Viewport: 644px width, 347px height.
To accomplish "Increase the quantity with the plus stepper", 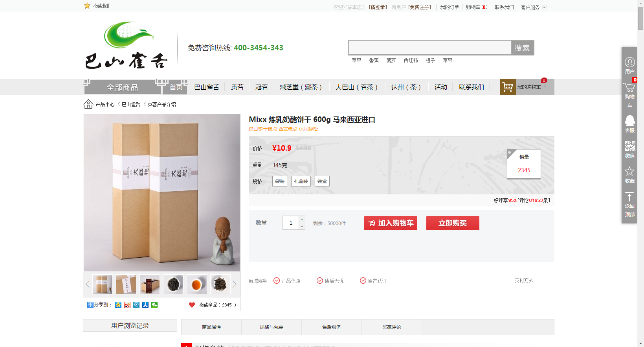I will click(x=302, y=220).
